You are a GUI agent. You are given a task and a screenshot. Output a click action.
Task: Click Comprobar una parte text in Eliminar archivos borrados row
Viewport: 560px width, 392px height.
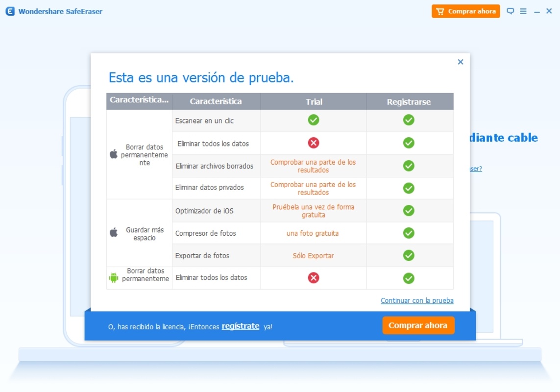313,166
